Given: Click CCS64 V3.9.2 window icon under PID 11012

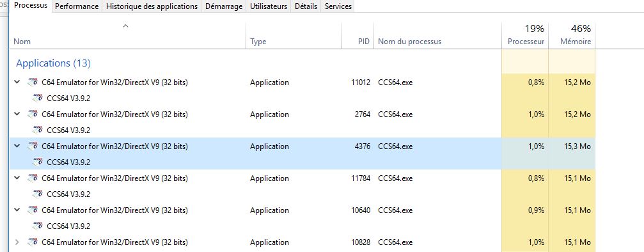Looking at the screenshot, I should tap(38, 98).
